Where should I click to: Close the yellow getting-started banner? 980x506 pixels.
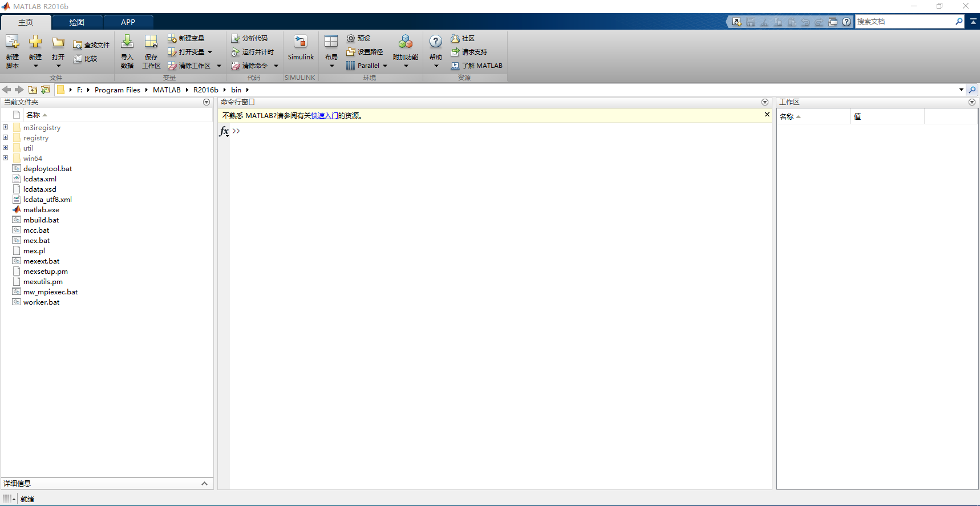tap(767, 115)
